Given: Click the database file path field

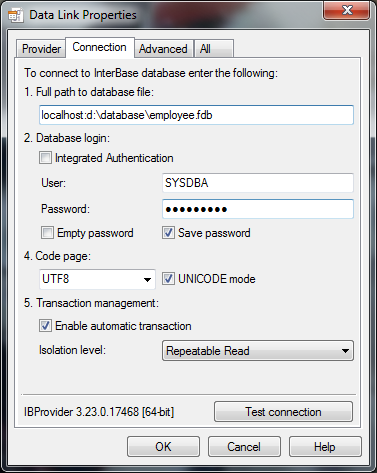Looking at the screenshot, I should (196, 115).
